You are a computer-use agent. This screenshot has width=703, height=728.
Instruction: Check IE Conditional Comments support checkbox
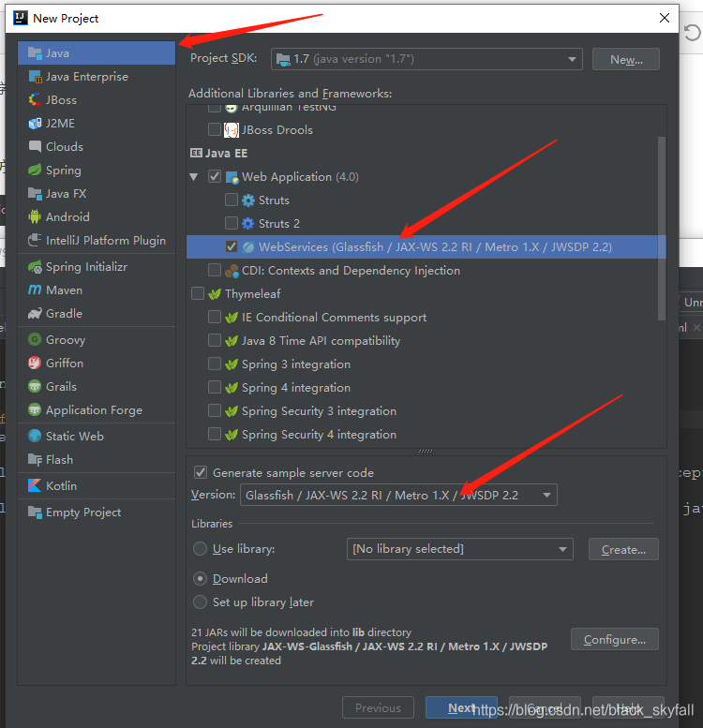click(x=215, y=317)
